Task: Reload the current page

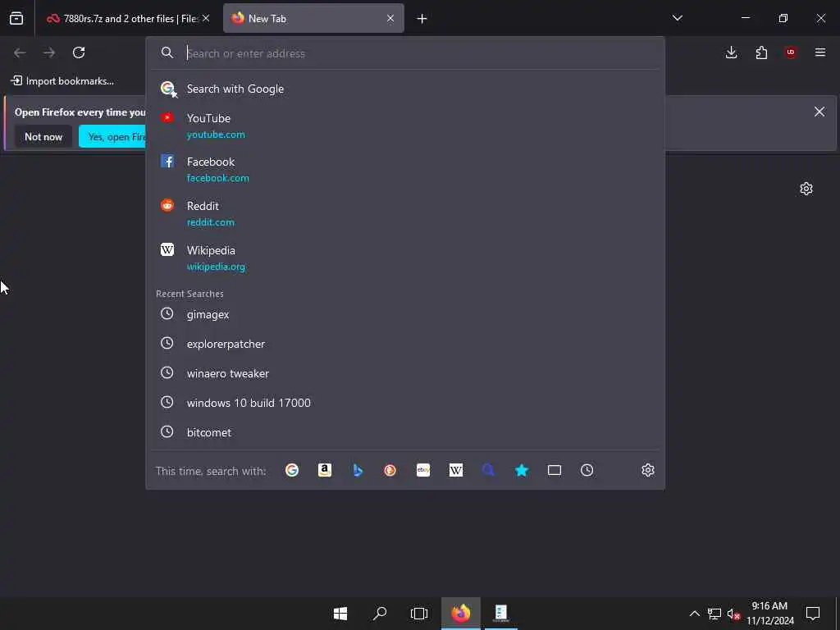Action: [x=79, y=52]
